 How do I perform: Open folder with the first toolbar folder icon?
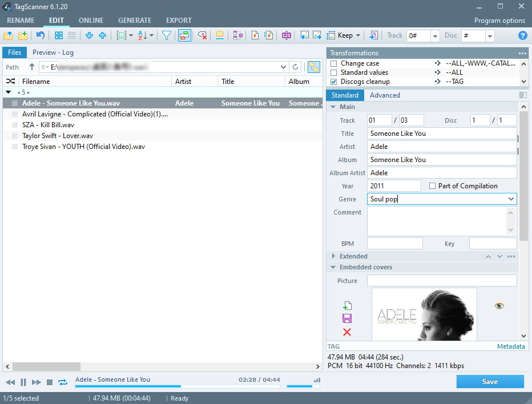pos(8,35)
